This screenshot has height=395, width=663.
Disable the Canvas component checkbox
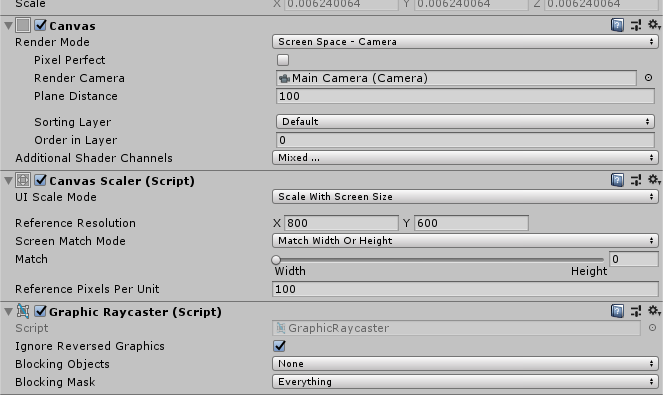point(40,25)
